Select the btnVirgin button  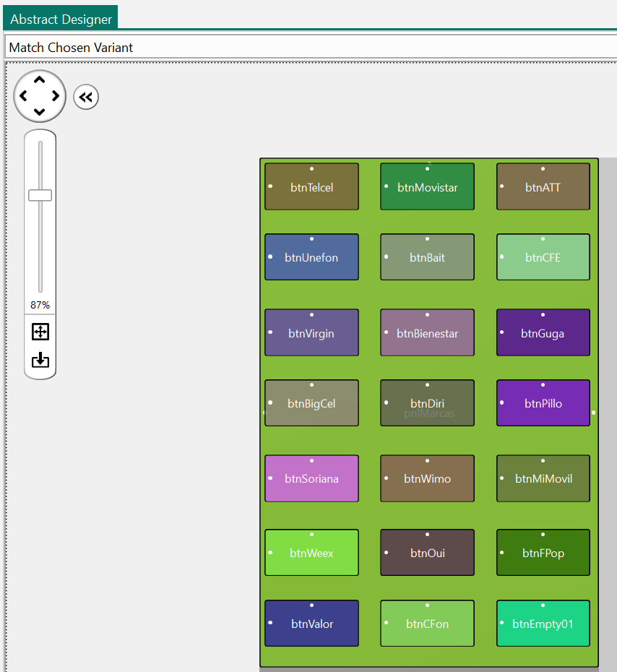[311, 332]
